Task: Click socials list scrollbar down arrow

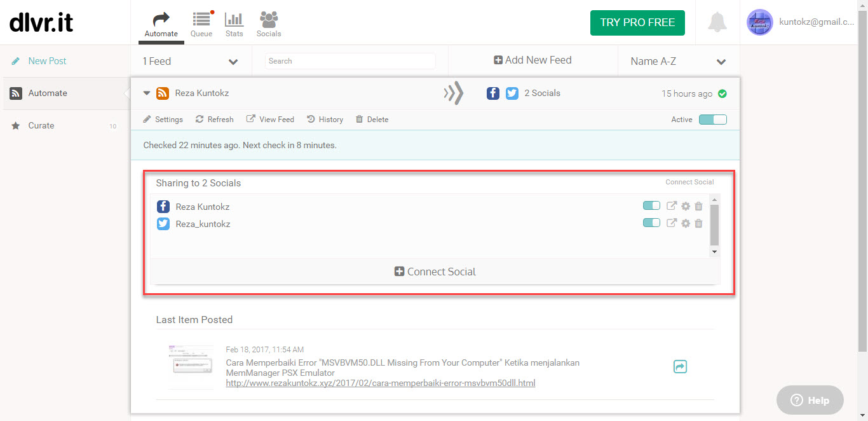Action: click(714, 252)
